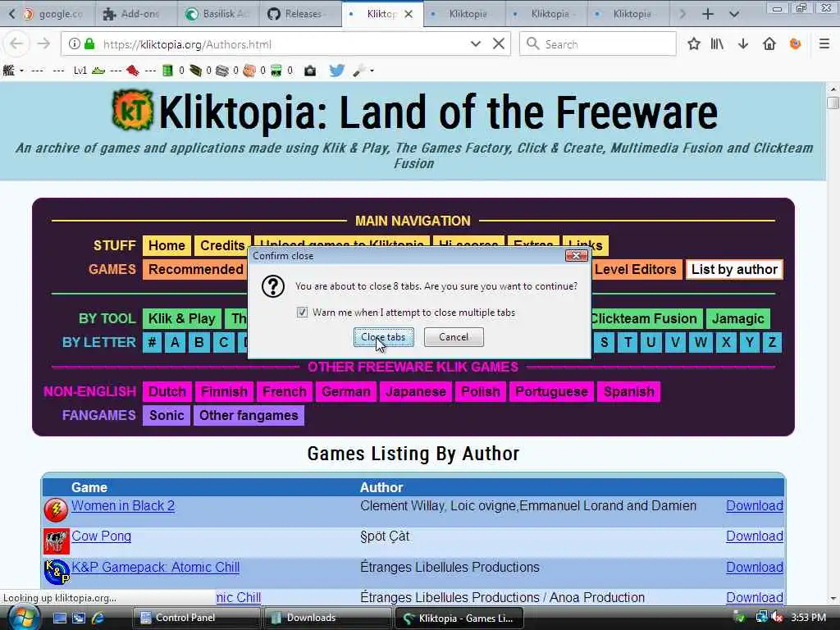Expand the address bar history dropdown

[475, 44]
